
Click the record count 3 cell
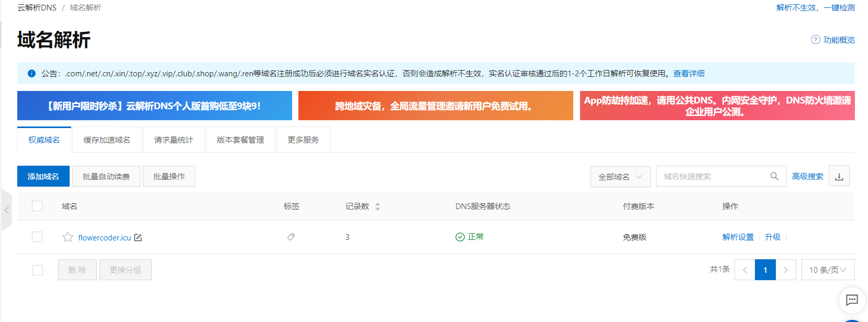348,237
